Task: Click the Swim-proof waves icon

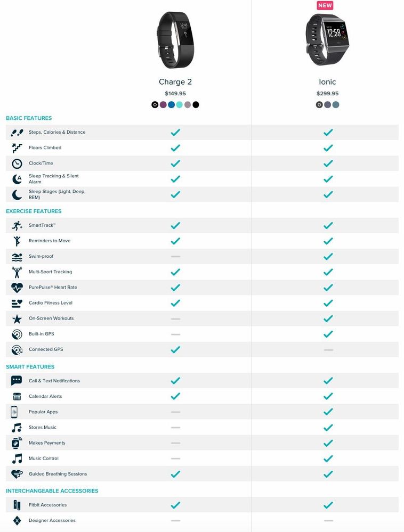Action: [x=17, y=257]
